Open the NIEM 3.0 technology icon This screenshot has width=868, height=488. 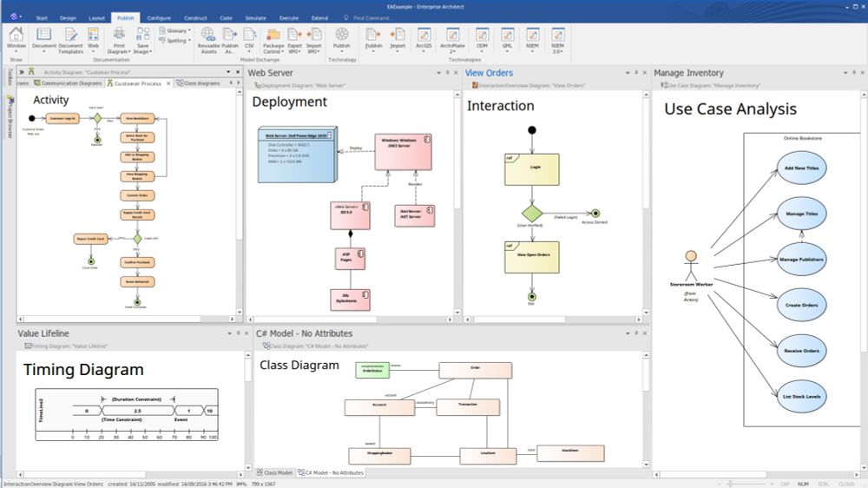tap(557, 40)
